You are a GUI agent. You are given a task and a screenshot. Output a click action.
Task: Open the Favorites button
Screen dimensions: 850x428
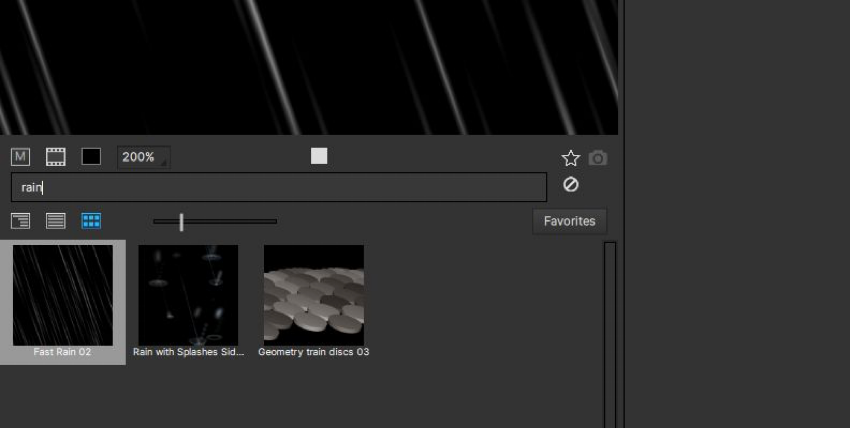[570, 221]
